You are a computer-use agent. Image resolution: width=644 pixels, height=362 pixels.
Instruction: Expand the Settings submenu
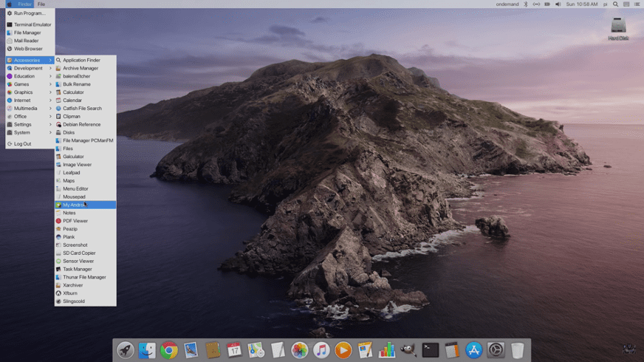23,124
